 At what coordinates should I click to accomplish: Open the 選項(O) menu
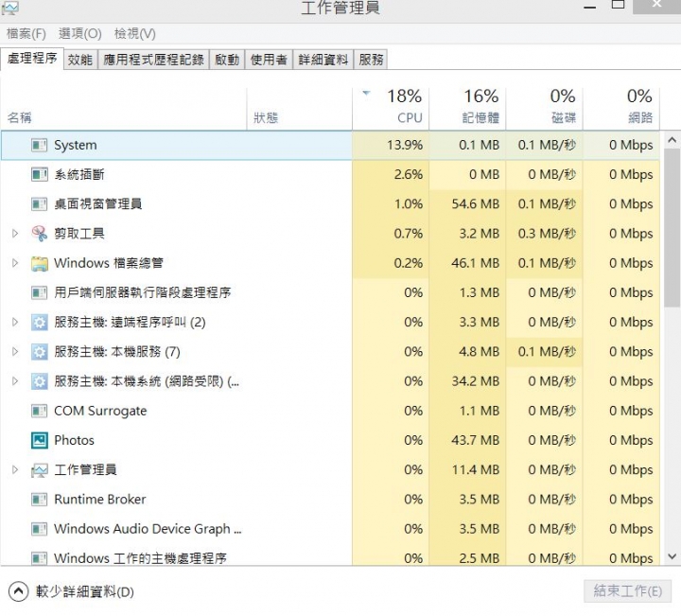79,33
